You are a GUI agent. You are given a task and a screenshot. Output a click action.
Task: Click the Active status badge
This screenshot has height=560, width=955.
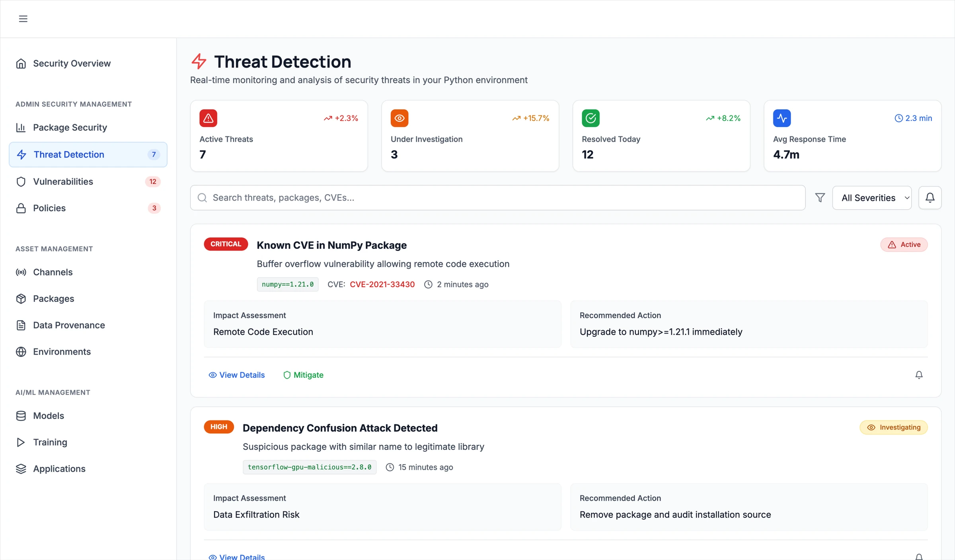[x=904, y=245]
